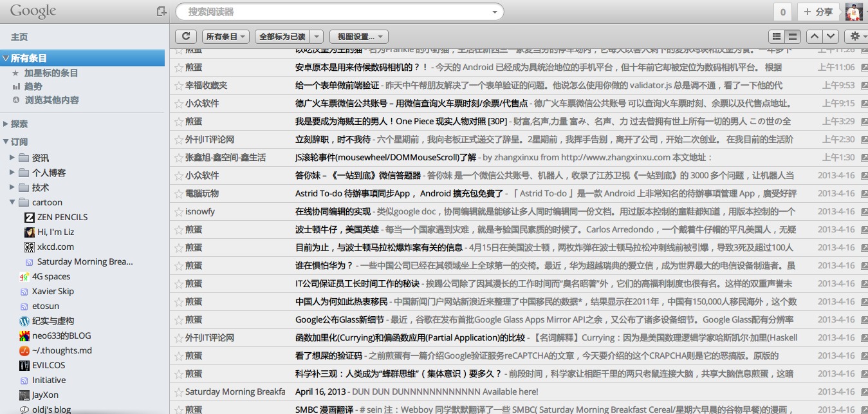Open the ~/.thoughts.md feed

click(62, 350)
